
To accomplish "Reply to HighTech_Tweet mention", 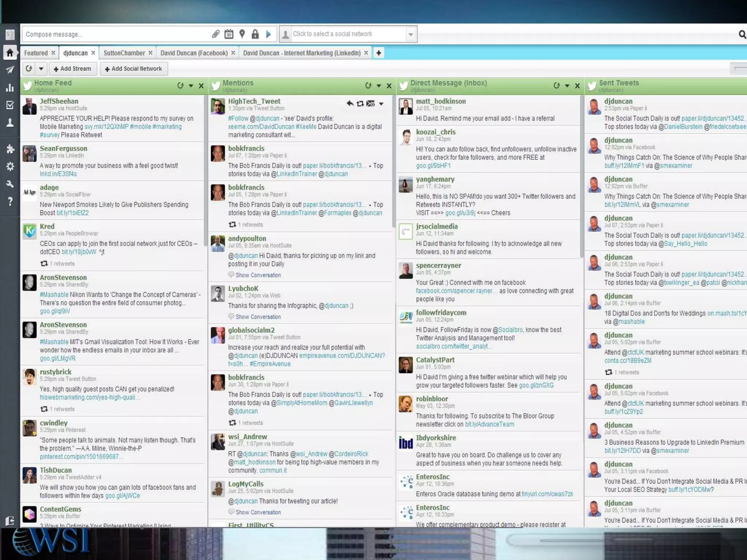I will [350, 104].
